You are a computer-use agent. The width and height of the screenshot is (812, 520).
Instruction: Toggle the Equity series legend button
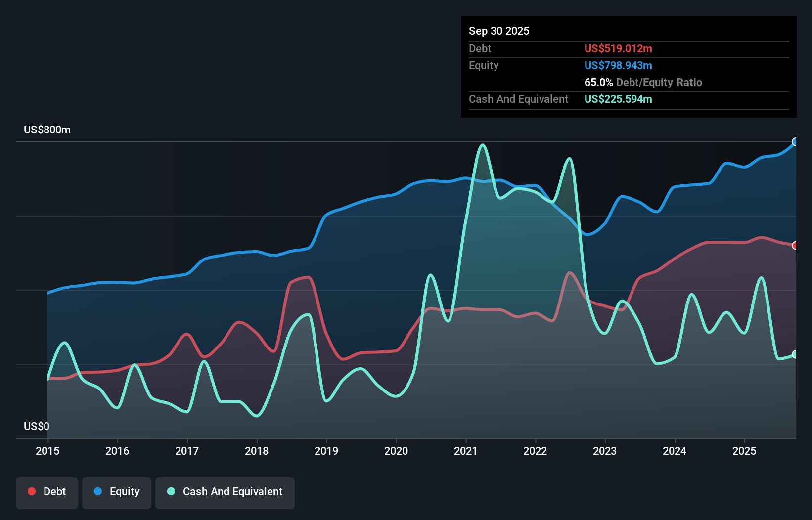pos(117,493)
